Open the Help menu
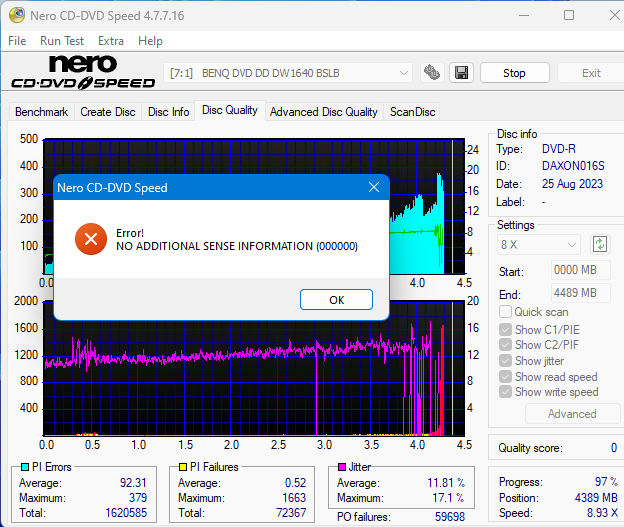This screenshot has width=624, height=527. click(x=150, y=41)
